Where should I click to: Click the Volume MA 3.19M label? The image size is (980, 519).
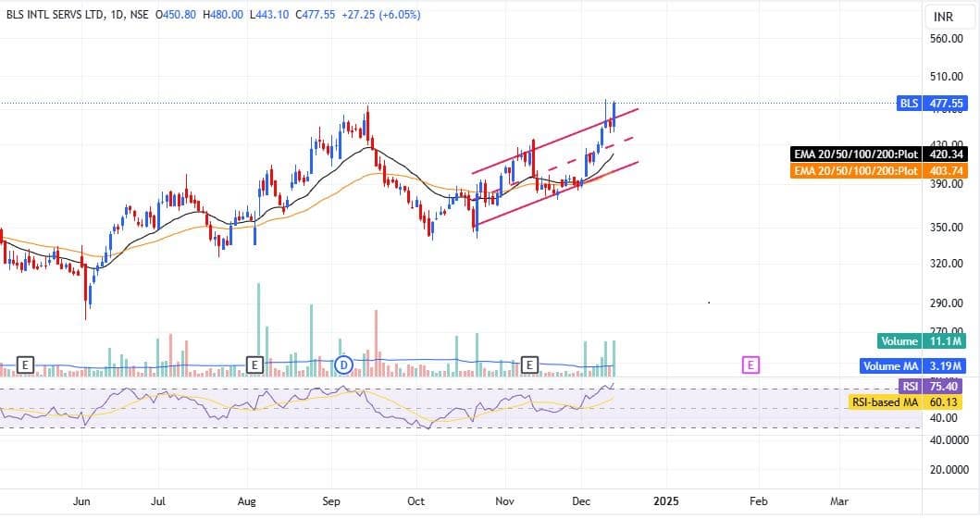tap(913, 365)
